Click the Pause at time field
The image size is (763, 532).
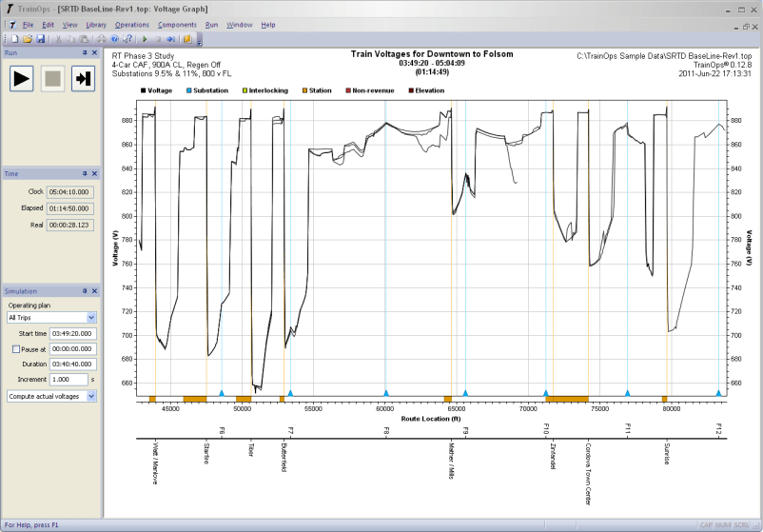click(x=73, y=349)
